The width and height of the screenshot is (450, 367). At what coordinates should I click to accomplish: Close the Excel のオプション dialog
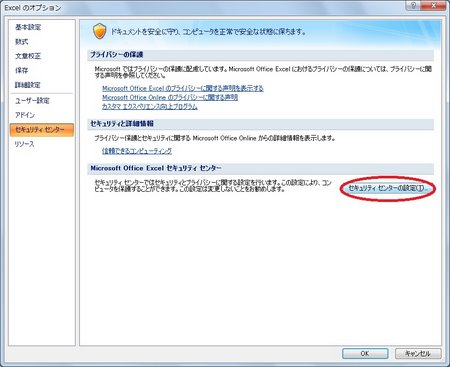(433, 6)
